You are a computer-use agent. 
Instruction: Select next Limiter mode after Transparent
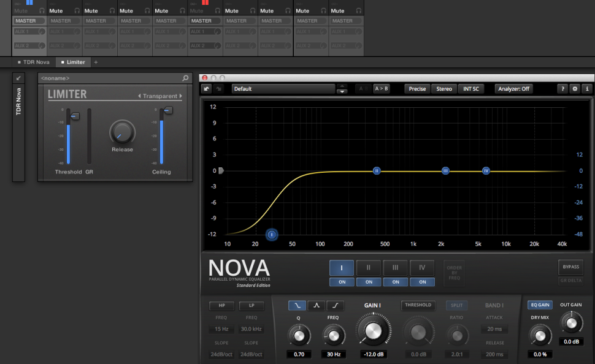pos(180,96)
